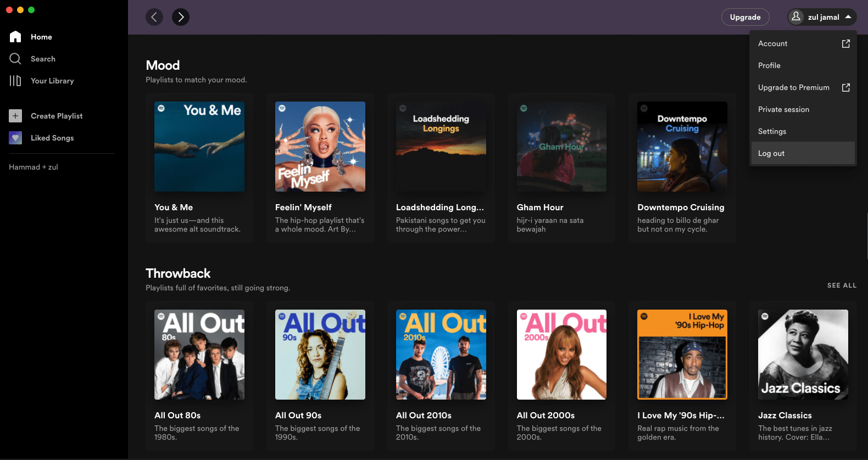Open the All Out 2000s playlist cover
Viewport: 868px width, 460px height.
click(561, 355)
